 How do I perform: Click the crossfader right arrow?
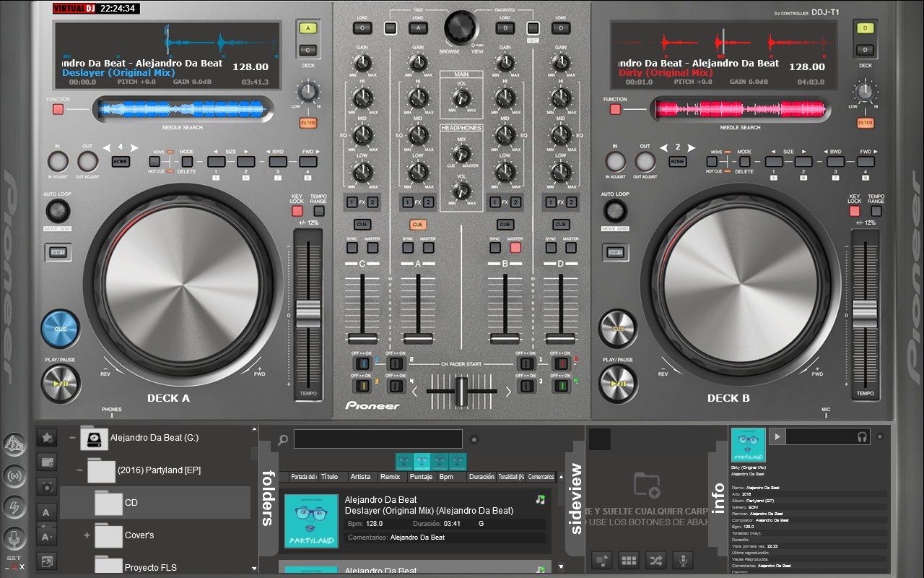tap(508, 392)
